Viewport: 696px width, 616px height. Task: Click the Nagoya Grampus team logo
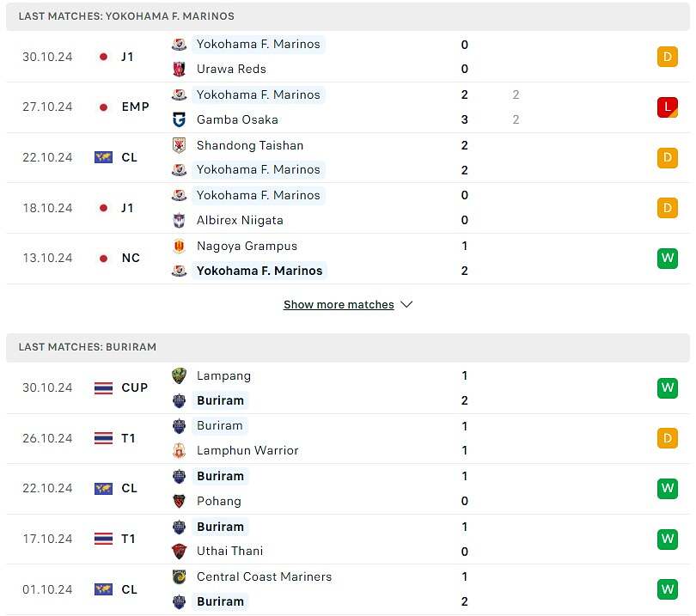point(179,246)
